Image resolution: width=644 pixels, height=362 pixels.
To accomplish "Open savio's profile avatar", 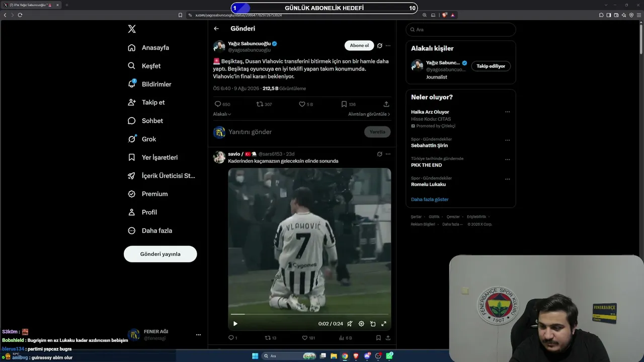I will point(219,157).
